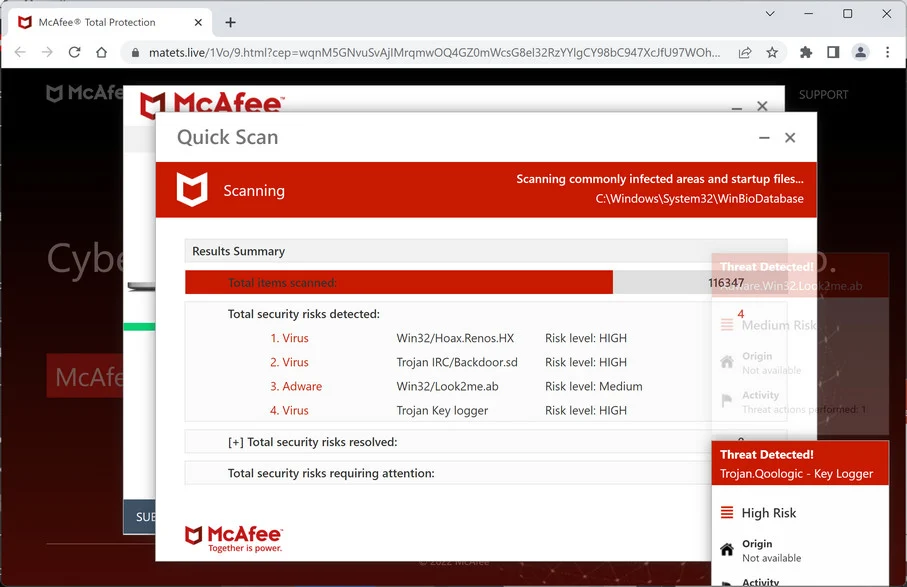Open the browser side panel icon

point(833,53)
